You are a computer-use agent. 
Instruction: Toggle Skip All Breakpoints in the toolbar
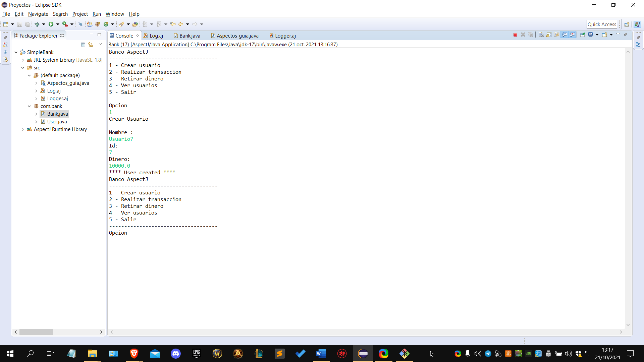pyautogui.click(x=80, y=24)
